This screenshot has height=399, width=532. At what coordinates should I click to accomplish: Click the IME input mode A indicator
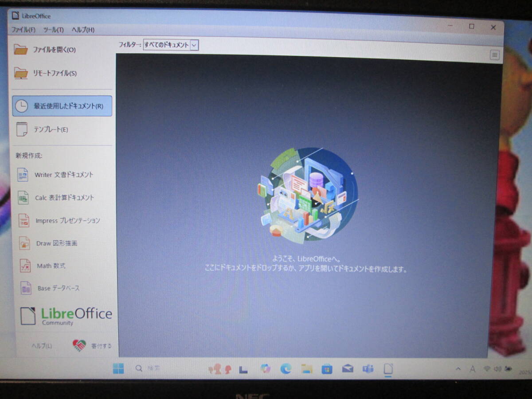(473, 369)
